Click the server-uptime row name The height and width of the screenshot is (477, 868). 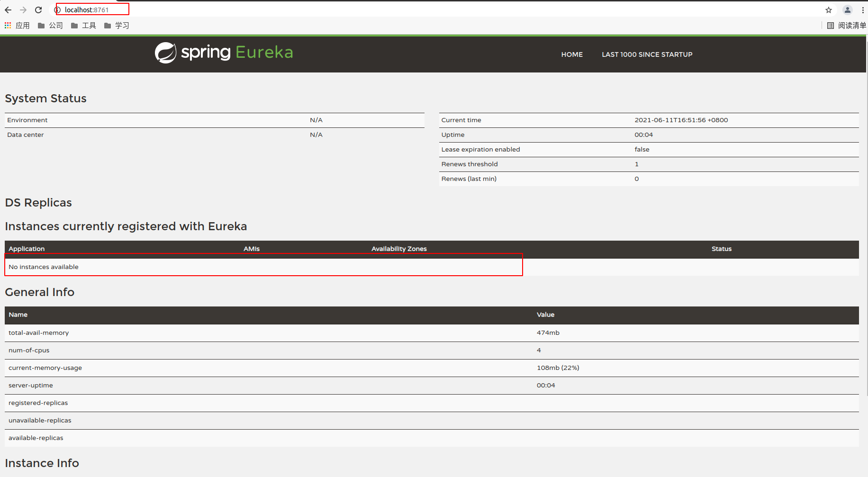[x=31, y=386]
